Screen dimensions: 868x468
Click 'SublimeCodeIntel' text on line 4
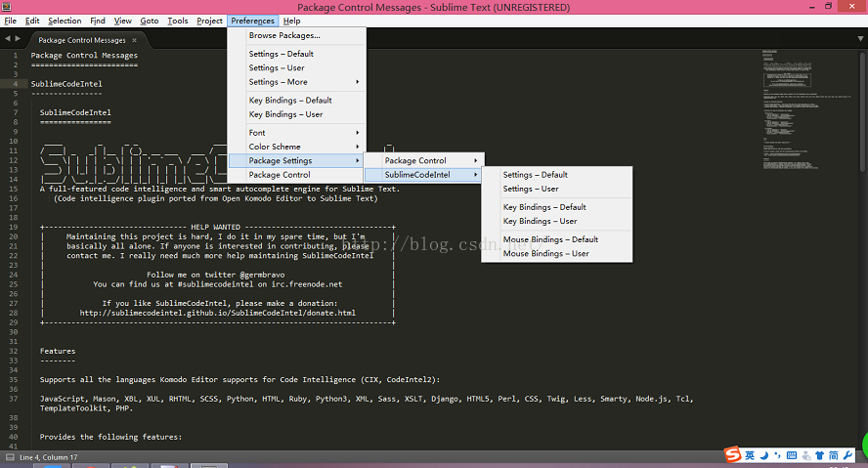[66, 83]
